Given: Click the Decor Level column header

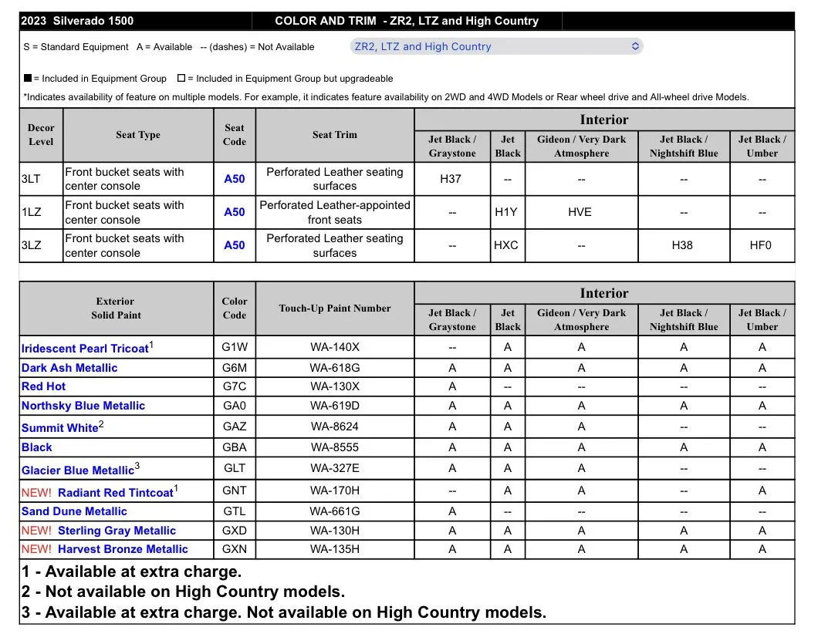Looking at the screenshot, I should 41,134.
